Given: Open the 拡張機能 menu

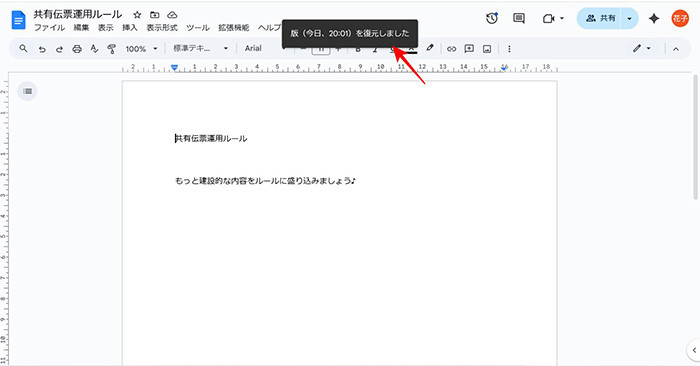Looking at the screenshot, I should click(x=233, y=28).
